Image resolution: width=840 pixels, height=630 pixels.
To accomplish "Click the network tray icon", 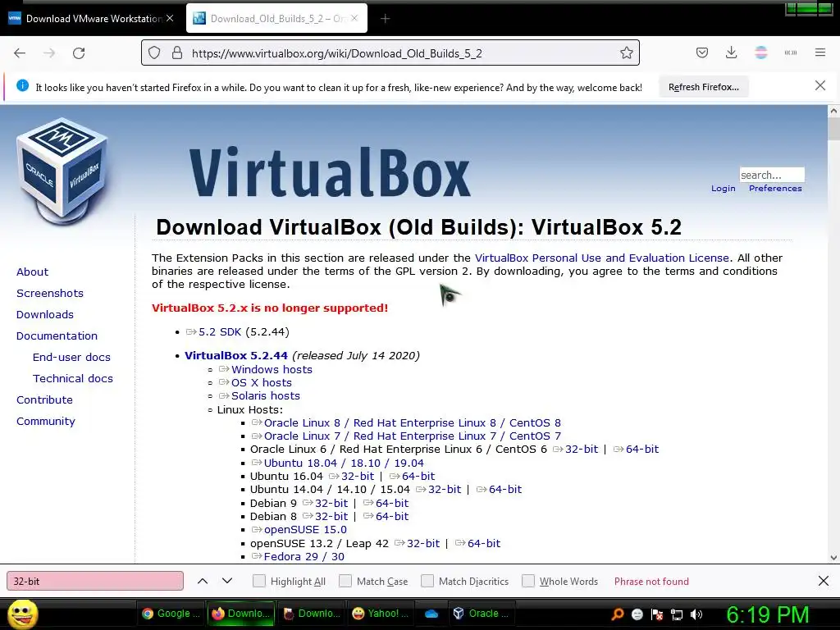I will 677,614.
